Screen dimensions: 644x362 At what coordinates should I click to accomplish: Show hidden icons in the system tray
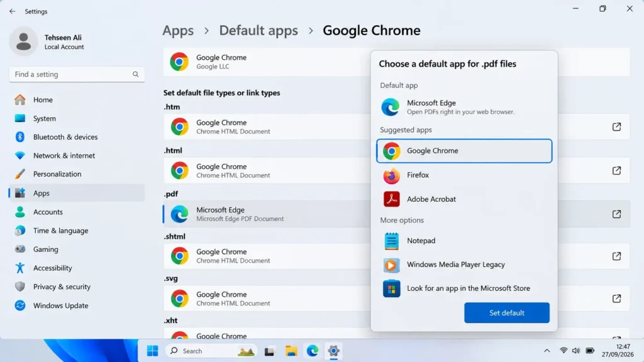(547, 351)
